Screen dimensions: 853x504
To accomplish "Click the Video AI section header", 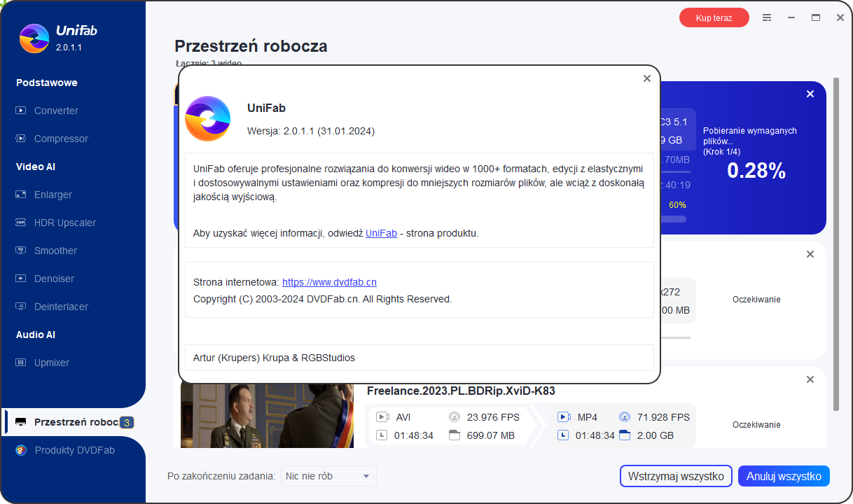I will [x=36, y=167].
